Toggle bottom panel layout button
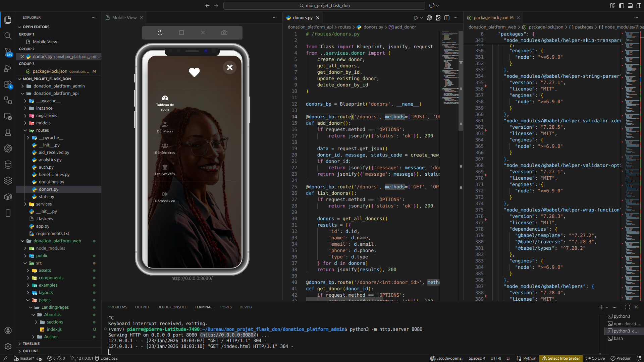644x362 pixels. (x=630, y=6)
